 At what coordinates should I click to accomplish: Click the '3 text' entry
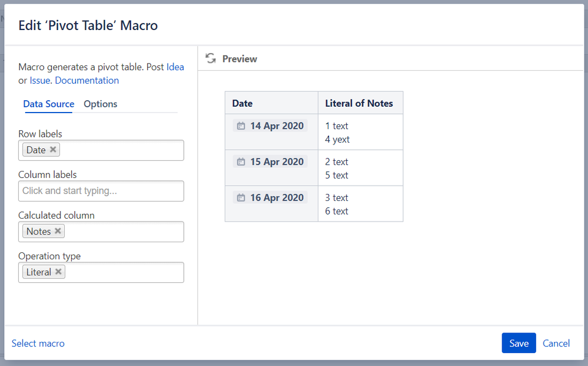[x=336, y=197]
